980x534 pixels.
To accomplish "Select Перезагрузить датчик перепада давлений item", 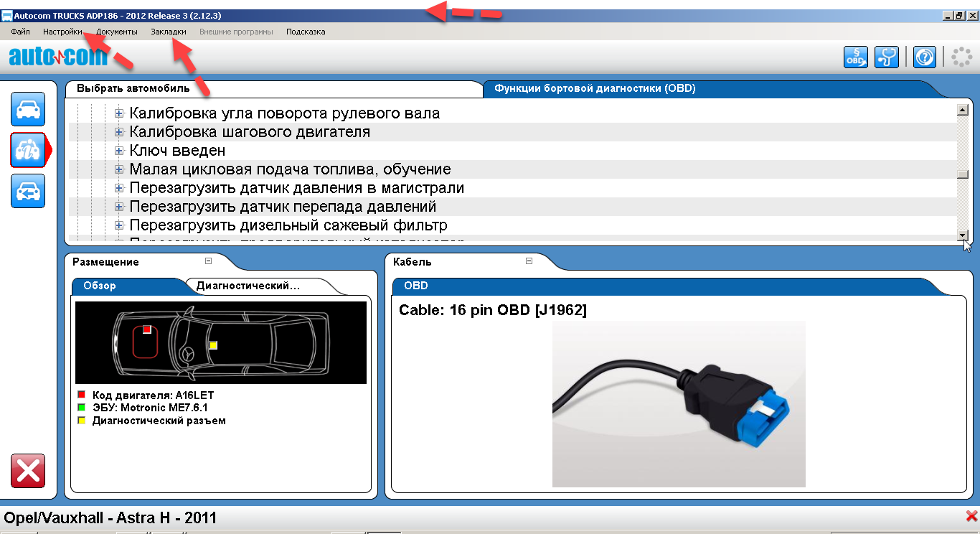I will click(x=283, y=207).
